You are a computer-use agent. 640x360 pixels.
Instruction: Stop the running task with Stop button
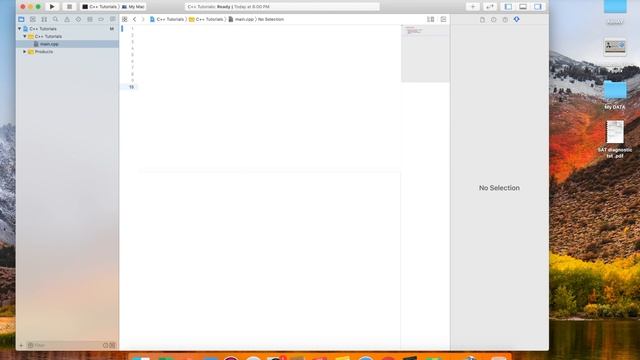pos(69,7)
